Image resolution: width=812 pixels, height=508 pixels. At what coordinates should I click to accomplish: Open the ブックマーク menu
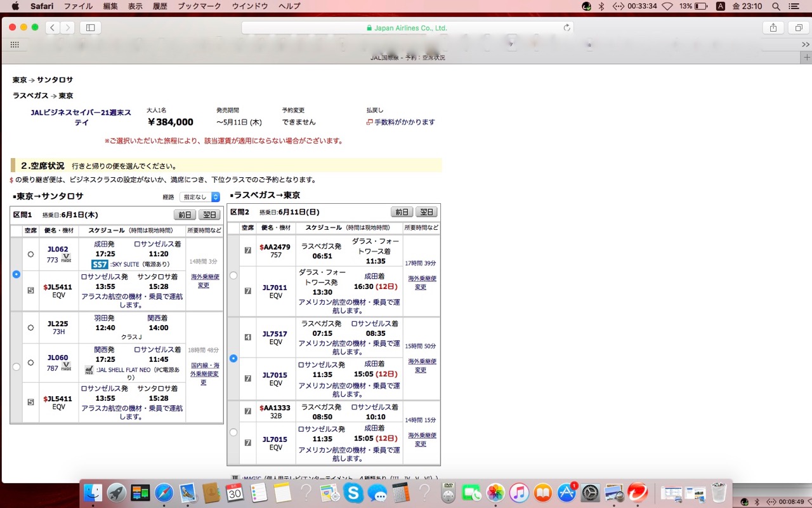point(199,6)
